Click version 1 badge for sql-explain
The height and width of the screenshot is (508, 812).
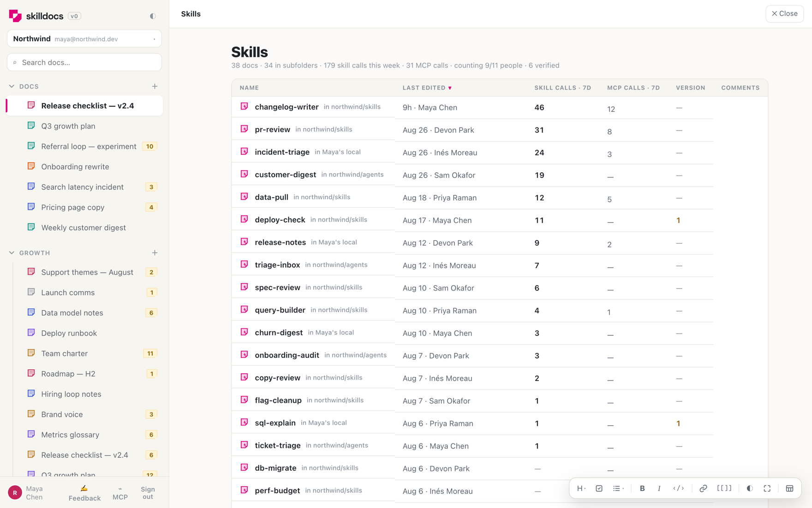[678, 423]
